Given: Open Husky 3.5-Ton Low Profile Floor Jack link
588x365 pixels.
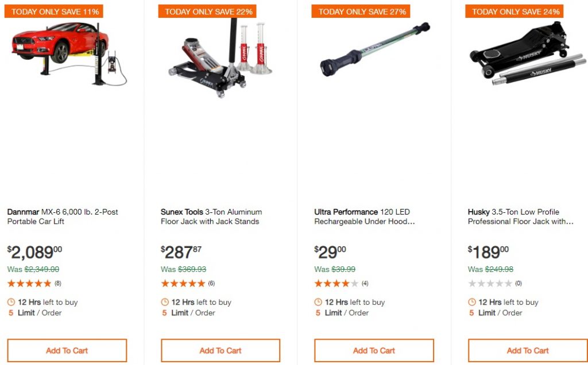Looking at the screenshot, I should [x=520, y=216].
